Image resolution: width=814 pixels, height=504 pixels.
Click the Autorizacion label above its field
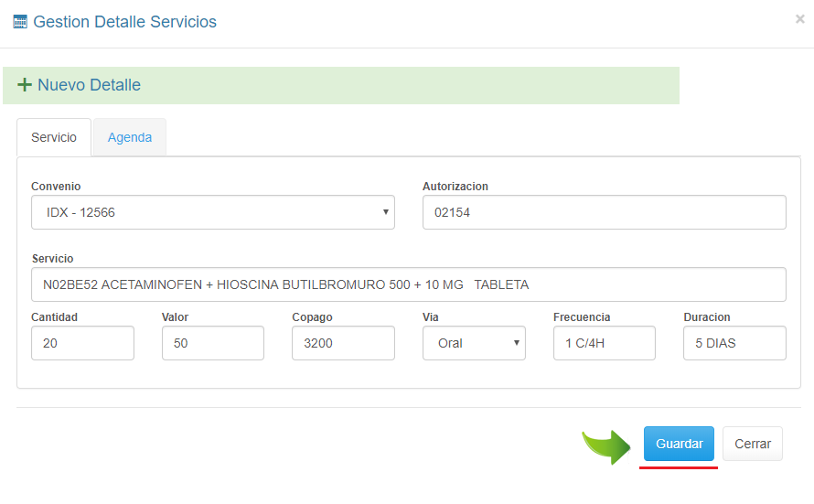click(x=455, y=187)
